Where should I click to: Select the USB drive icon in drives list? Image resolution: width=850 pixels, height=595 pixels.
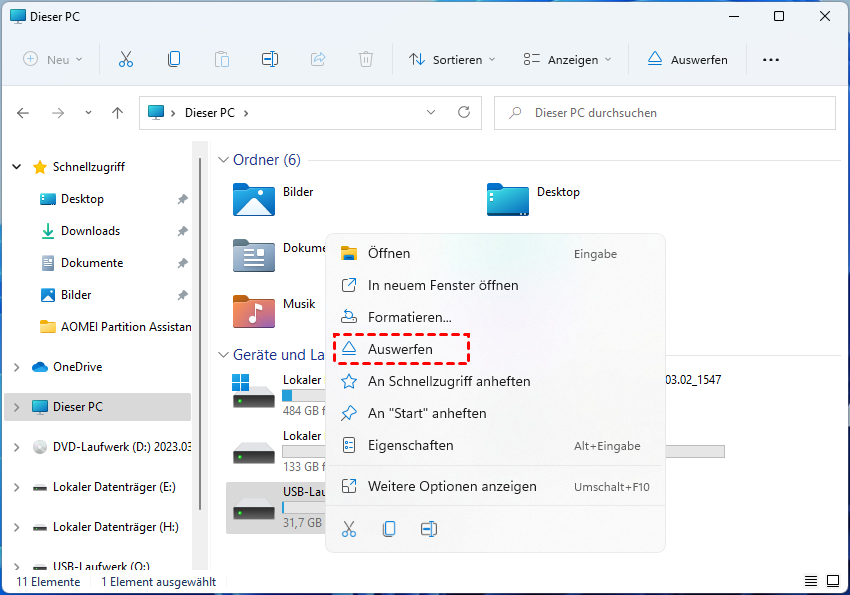(x=254, y=509)
